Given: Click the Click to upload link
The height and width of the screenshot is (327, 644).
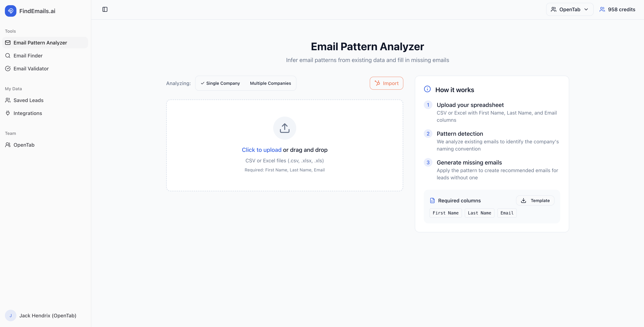Looking at the screenshot, I should click(262, 150).
